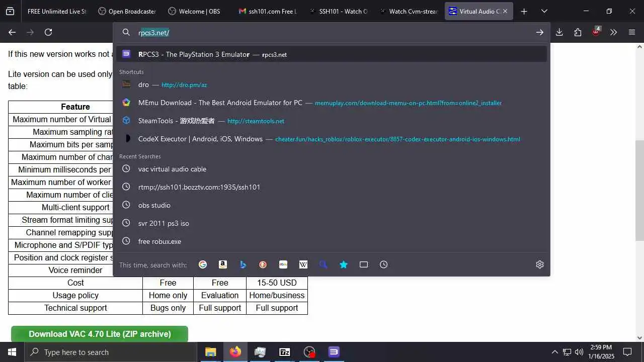Open Firefox application hamburger menu
Image resolution: width=644 pixels, height=362 pixels.
pyautogui.click(x=632, y=32)
